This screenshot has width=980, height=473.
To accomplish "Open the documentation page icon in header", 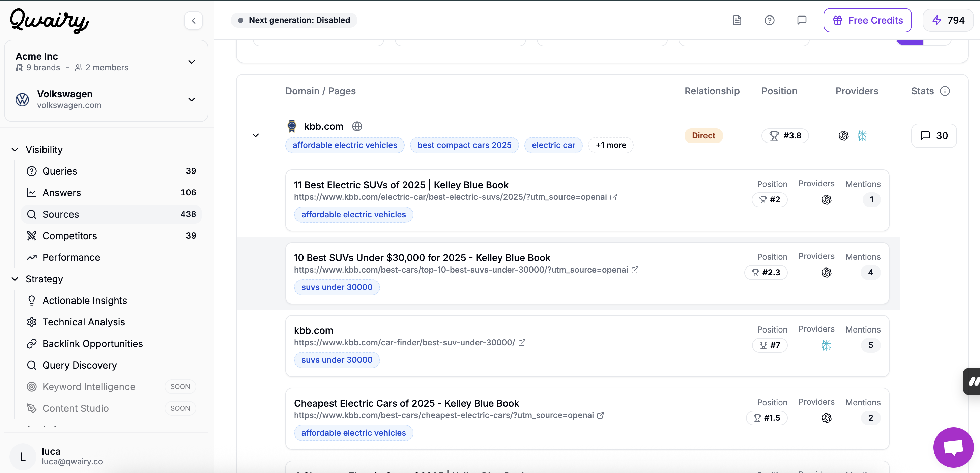I will pos(737,20).
